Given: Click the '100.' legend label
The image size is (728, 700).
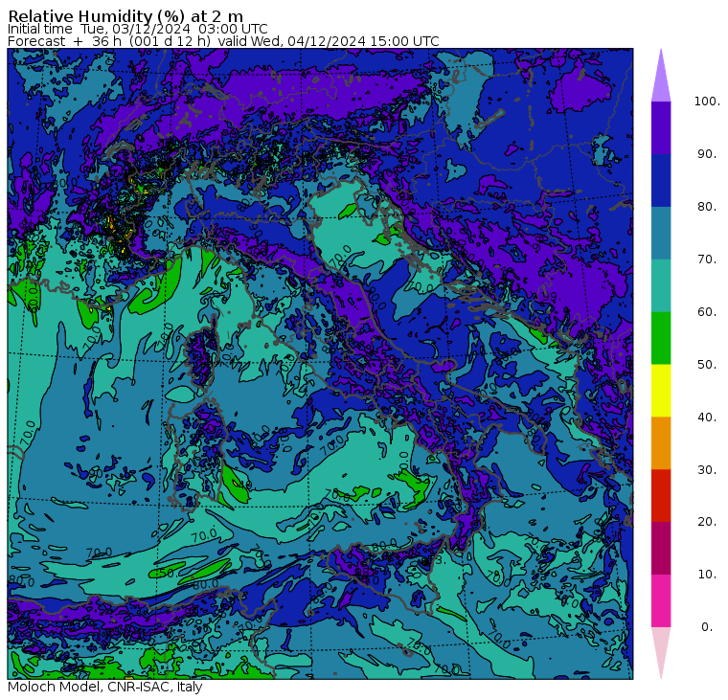Looking at the screenshot, I should tap(707, 102).
